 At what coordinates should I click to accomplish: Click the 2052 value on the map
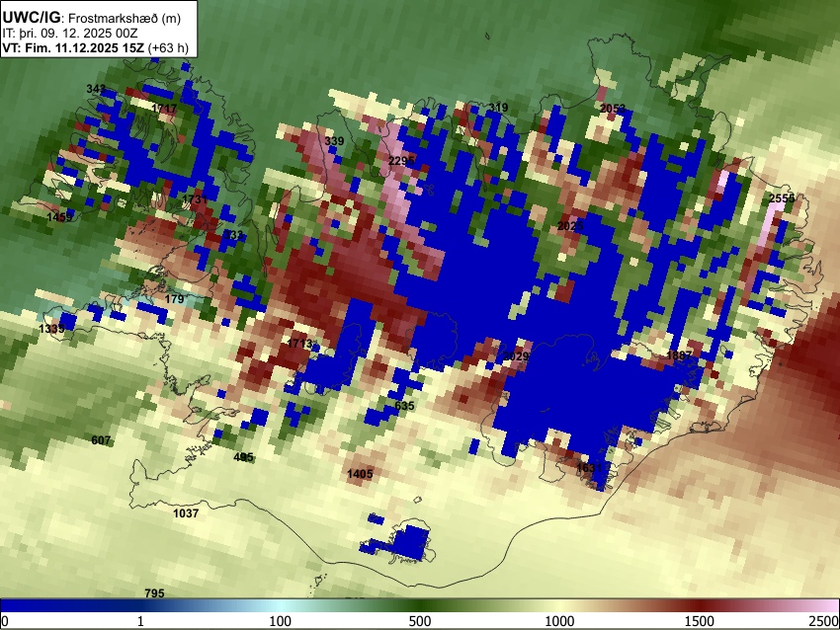[613, 109]
